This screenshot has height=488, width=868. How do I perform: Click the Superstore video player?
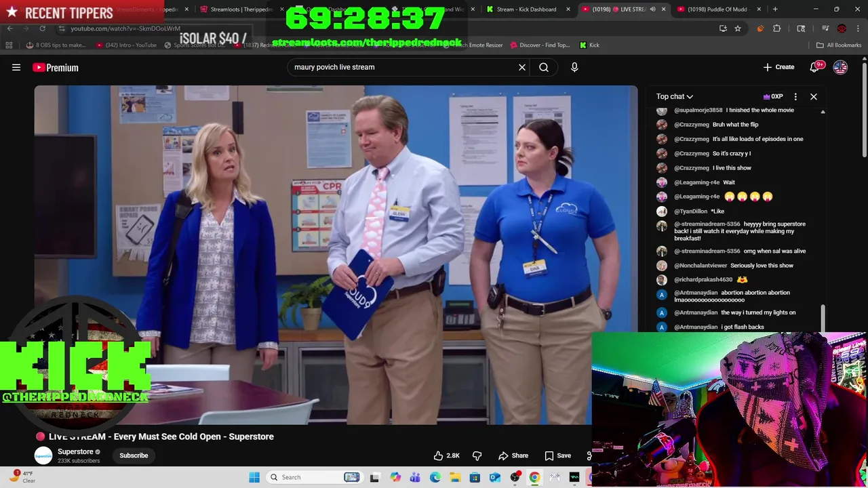click(336, 254)
